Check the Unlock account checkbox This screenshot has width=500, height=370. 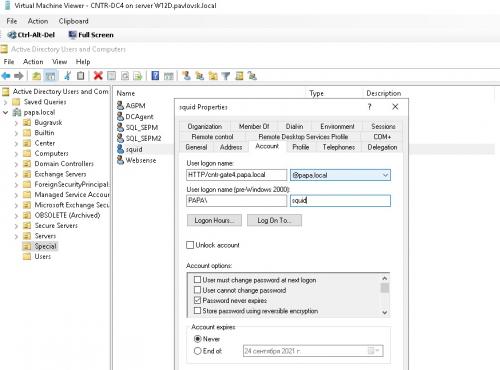point(190,245)
